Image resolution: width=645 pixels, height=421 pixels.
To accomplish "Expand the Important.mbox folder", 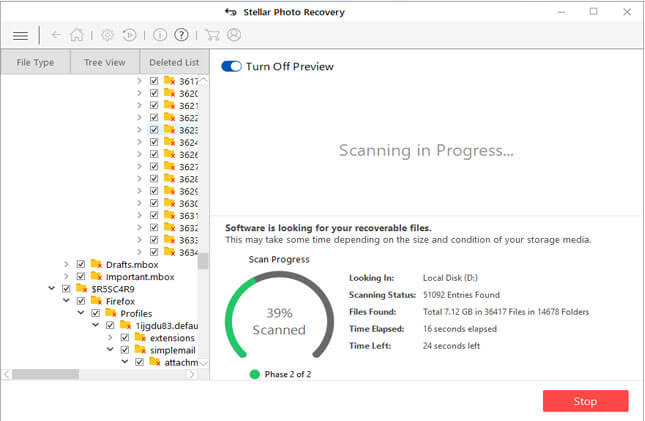I will (66, 276).
